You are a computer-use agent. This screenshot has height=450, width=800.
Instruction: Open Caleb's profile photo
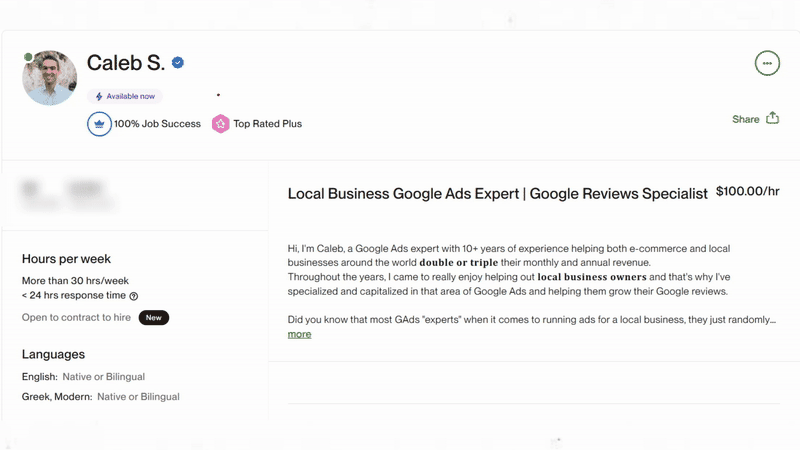[50, 78]
